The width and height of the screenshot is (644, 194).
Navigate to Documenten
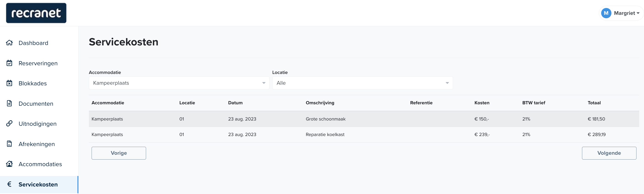coord(39,103)
